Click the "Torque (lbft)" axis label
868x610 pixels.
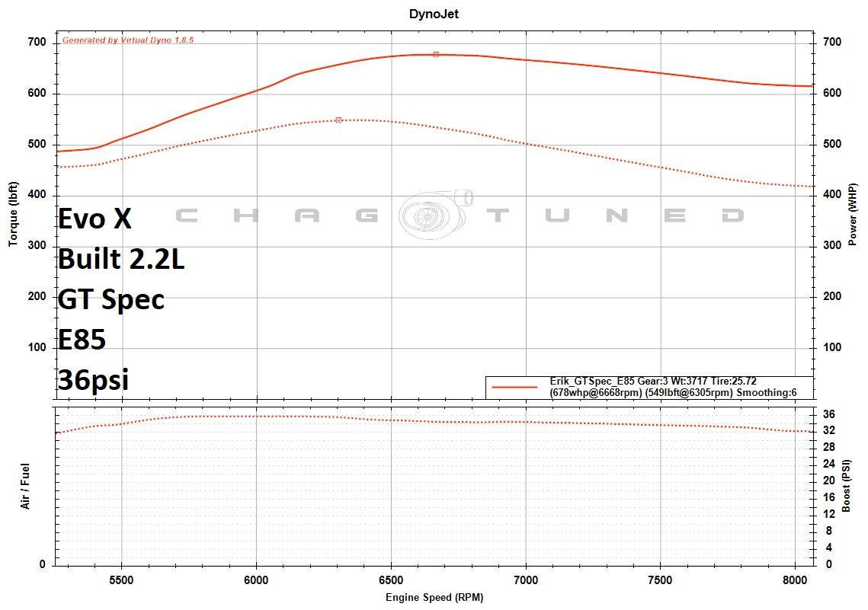pyautogui.click(x=14, y=214)
